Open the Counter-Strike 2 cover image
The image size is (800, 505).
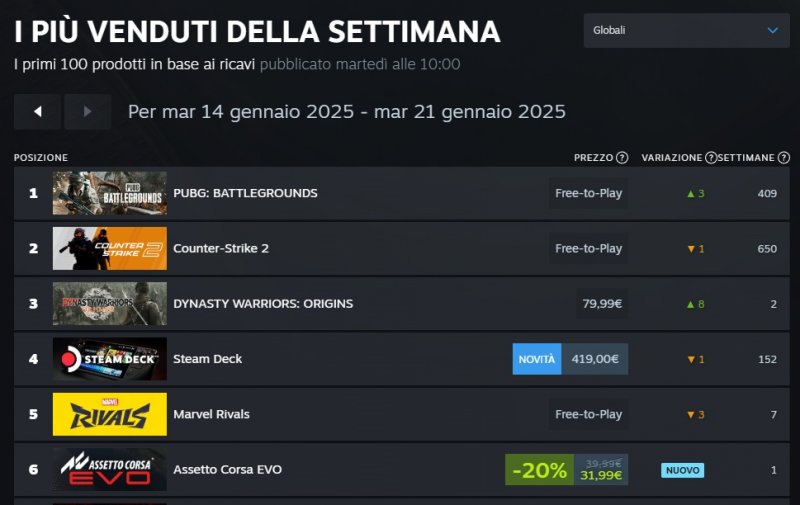pos(110,248)
